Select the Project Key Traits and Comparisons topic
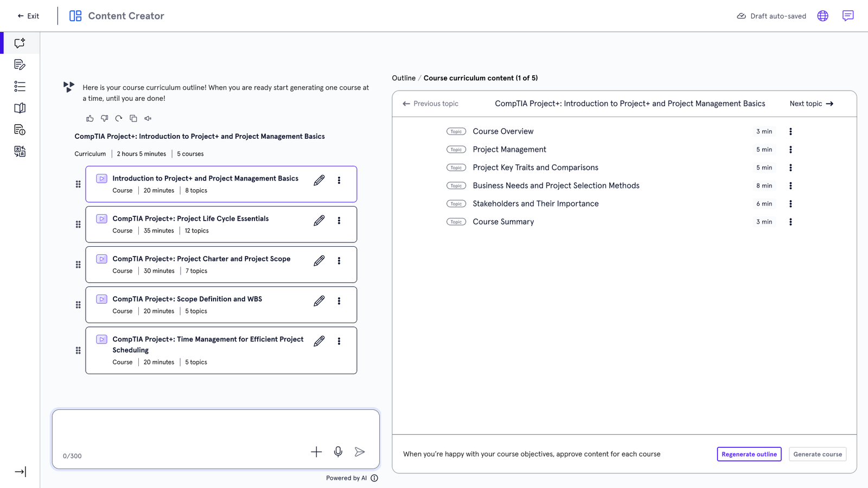The width and height of the screenshot is (868, 488). pyautogui.click(x=621, y=168)
